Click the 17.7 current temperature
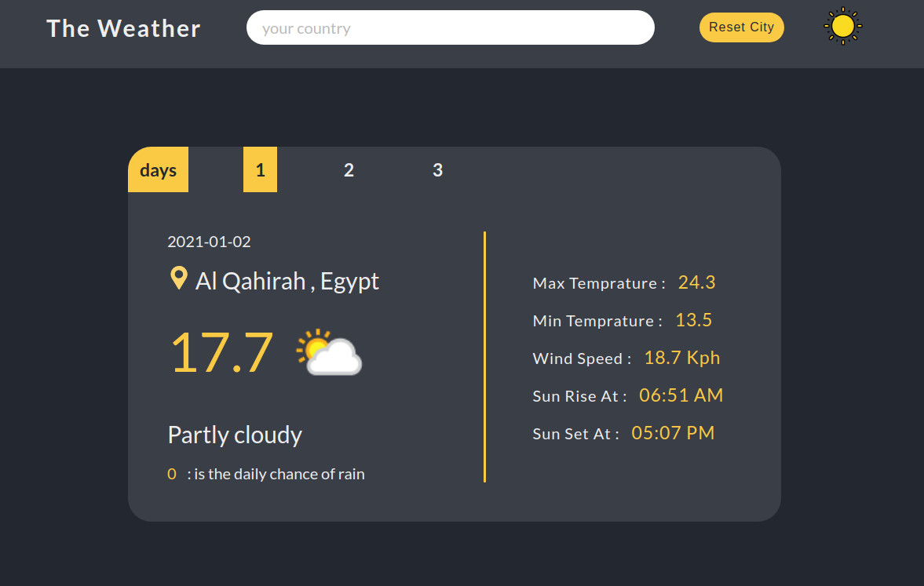The width and height of the screenshot is (924, 586). point(221,353)
